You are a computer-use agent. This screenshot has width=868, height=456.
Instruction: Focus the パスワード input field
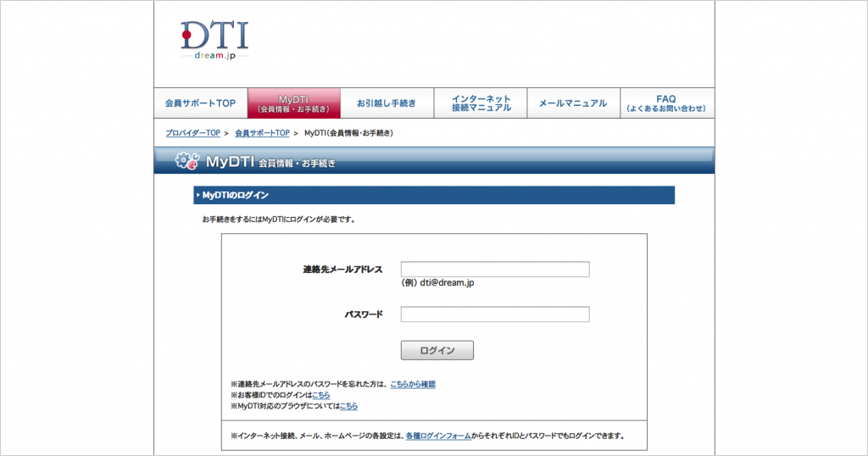[495, 314]
